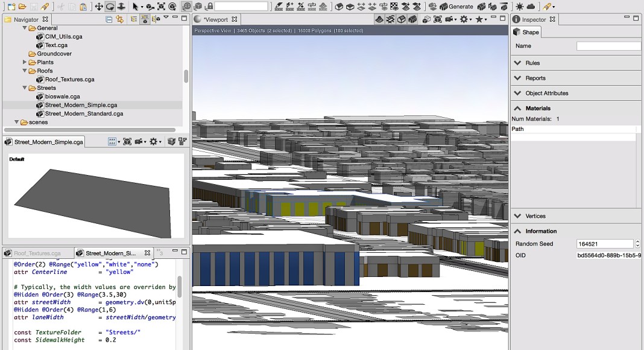Toggle the lock icon beside the toolbar text field
Image resolution: width=644 pixels, height=350 pixels.
pos(209,6)
